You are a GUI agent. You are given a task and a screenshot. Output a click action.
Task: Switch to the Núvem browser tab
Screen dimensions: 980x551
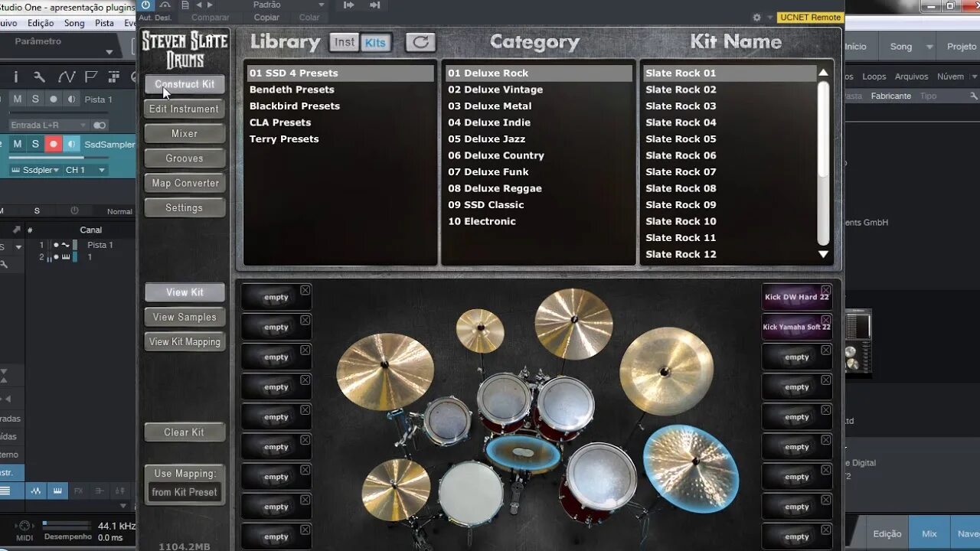pyautogui.click(x=950, y=77)
